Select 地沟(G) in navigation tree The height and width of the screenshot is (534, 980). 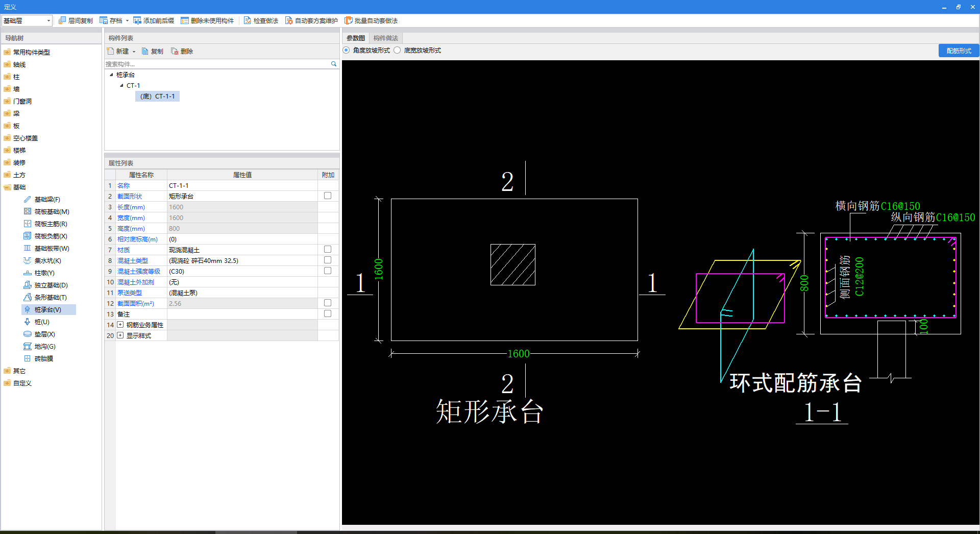click(45, 347)
